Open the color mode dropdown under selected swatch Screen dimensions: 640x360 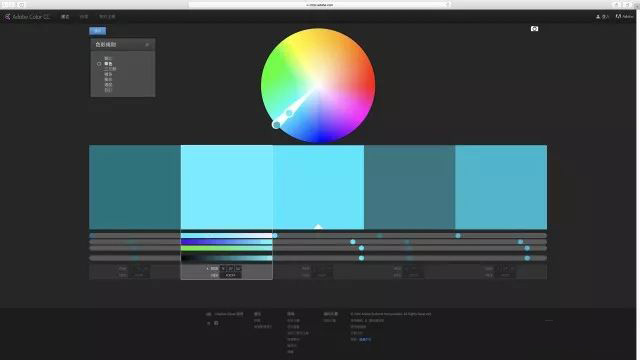click(213, 269)
